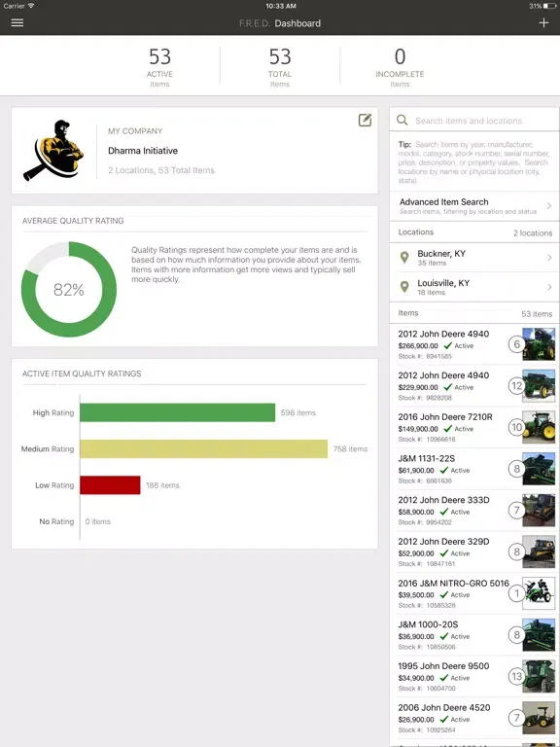Open thumbnail of 1995 John Deere 9500
Screen dimensions: 560x747
pos(539,676)
